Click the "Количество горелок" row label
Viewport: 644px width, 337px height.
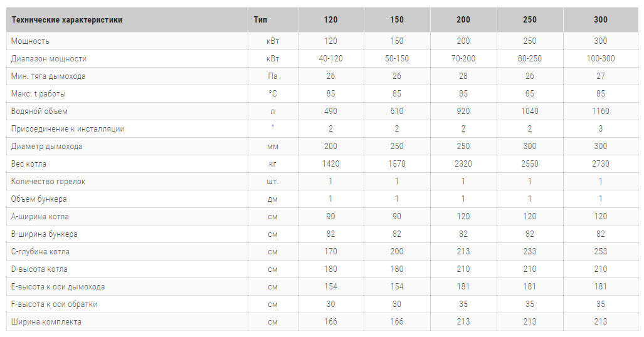(48, 181)
